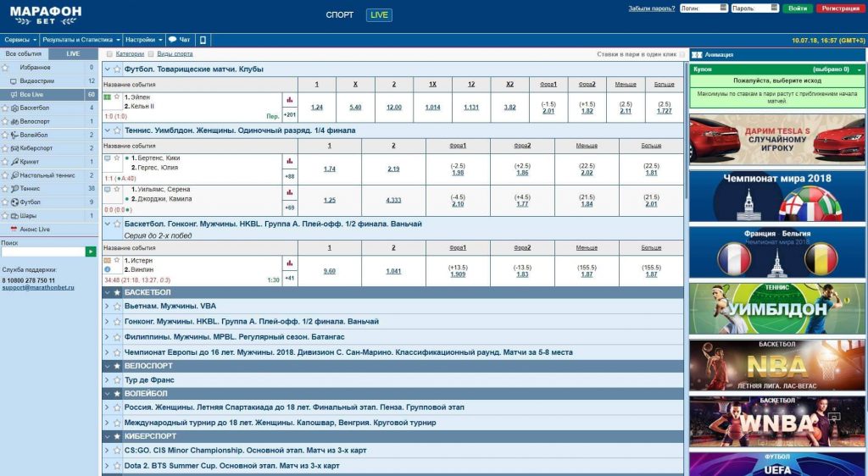Toggle Ставки в пари в один клик
The image size is (868, 476).
click(683, 54)
